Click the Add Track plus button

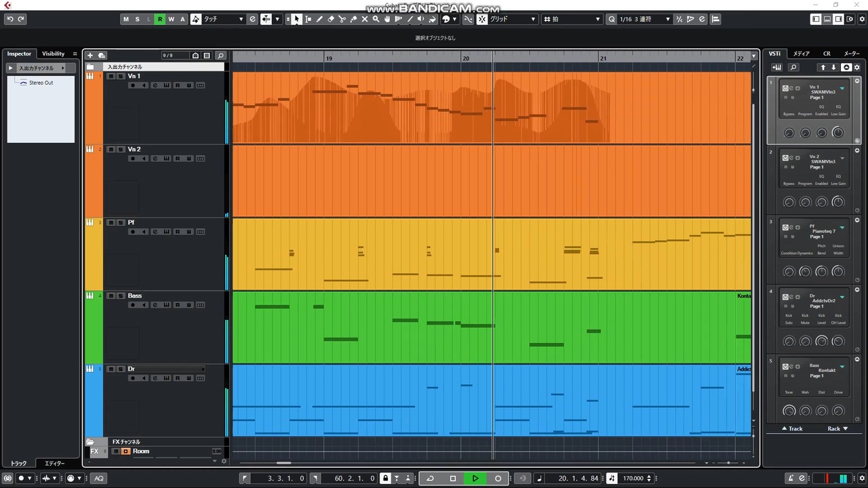[x=90, y=56]
